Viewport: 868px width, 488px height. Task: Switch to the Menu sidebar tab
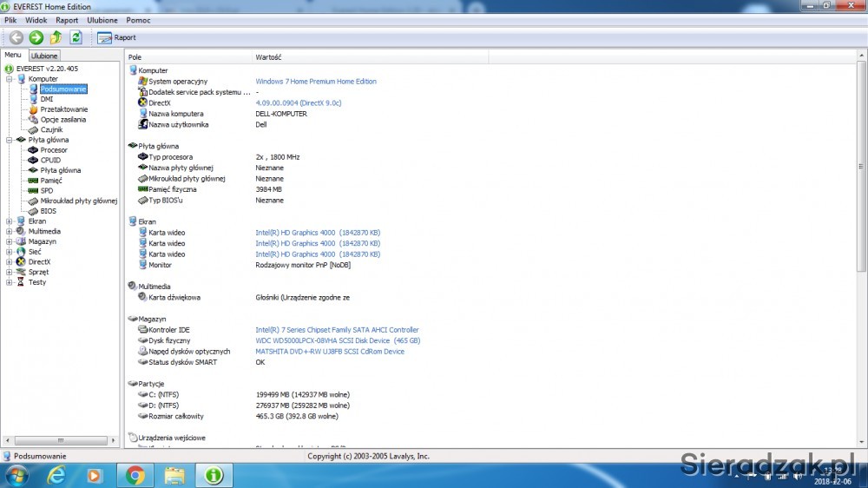click(13, 55)
